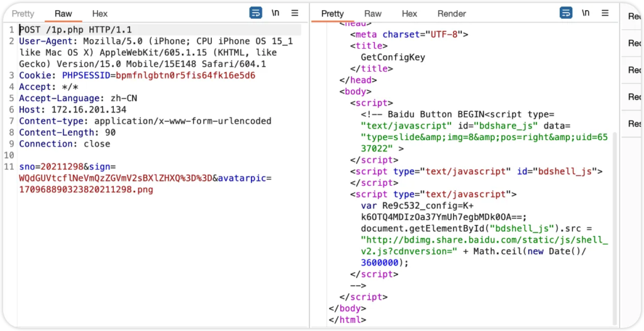This screenshot has width=644, height=331.
Task: Click the Content-type header line
Action: click(145, 121)
